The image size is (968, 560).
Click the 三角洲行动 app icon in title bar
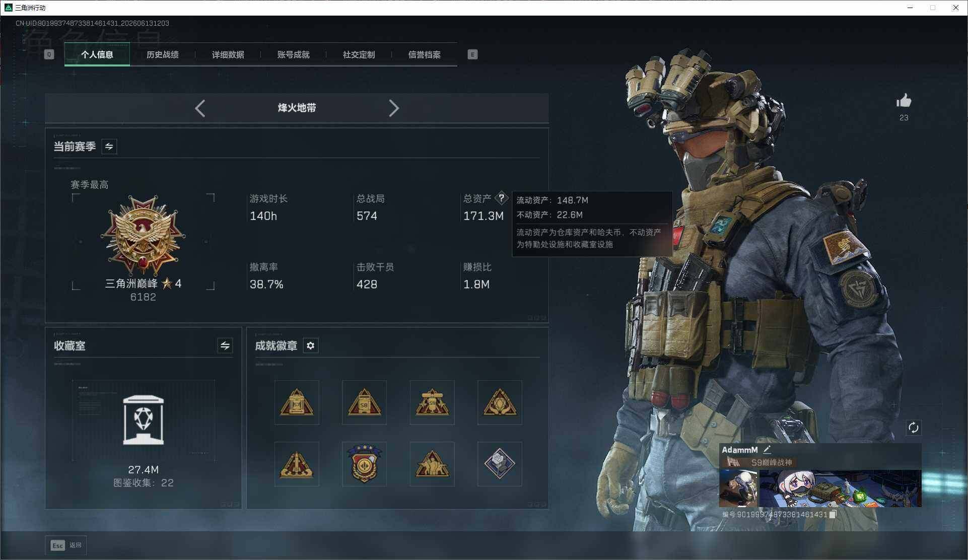8,8
